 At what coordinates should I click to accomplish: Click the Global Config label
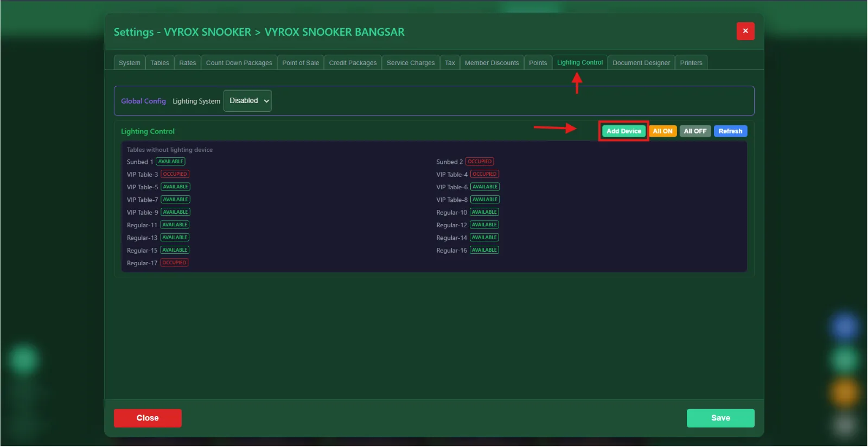click(143, 101)
